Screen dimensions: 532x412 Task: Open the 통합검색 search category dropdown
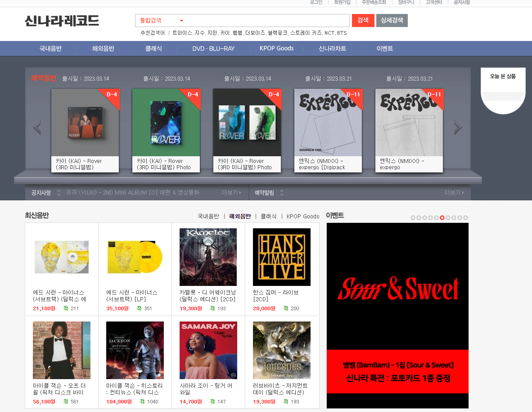click(162, 21)
